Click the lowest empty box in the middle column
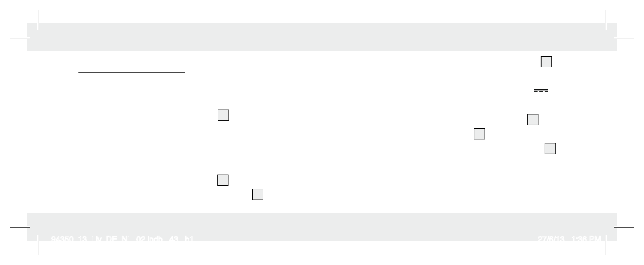 [258, 195]
